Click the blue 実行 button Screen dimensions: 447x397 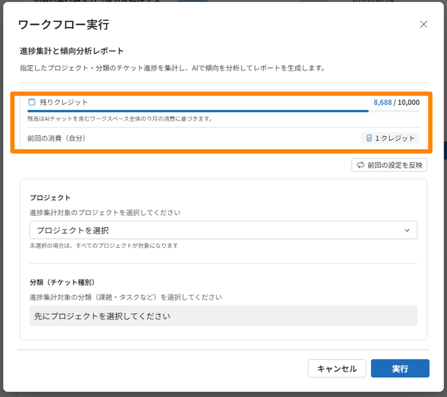click(400, 368)
